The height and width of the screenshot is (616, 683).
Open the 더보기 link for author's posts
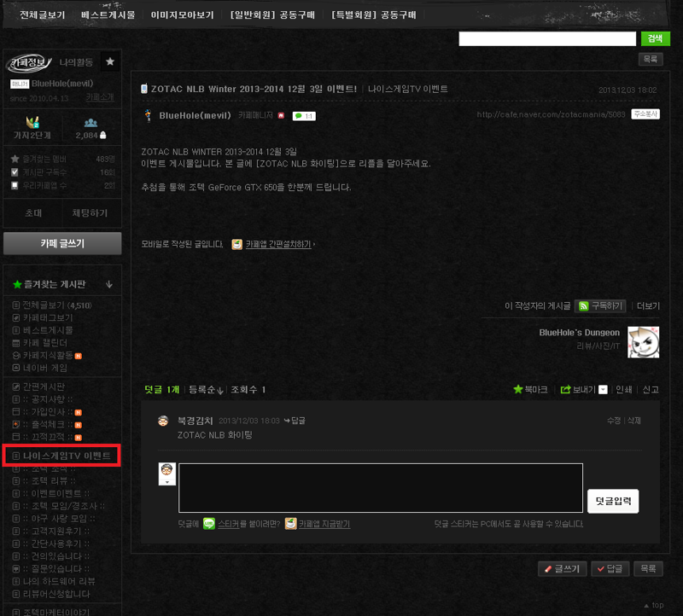click(648, 306)
